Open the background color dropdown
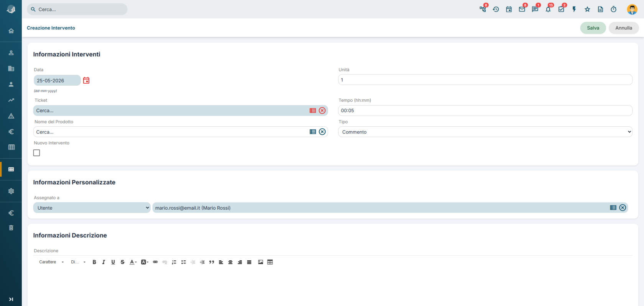Image resolution: width=644 pixels, height=306 pixels. pyautogui.click(x=145, y=262)
